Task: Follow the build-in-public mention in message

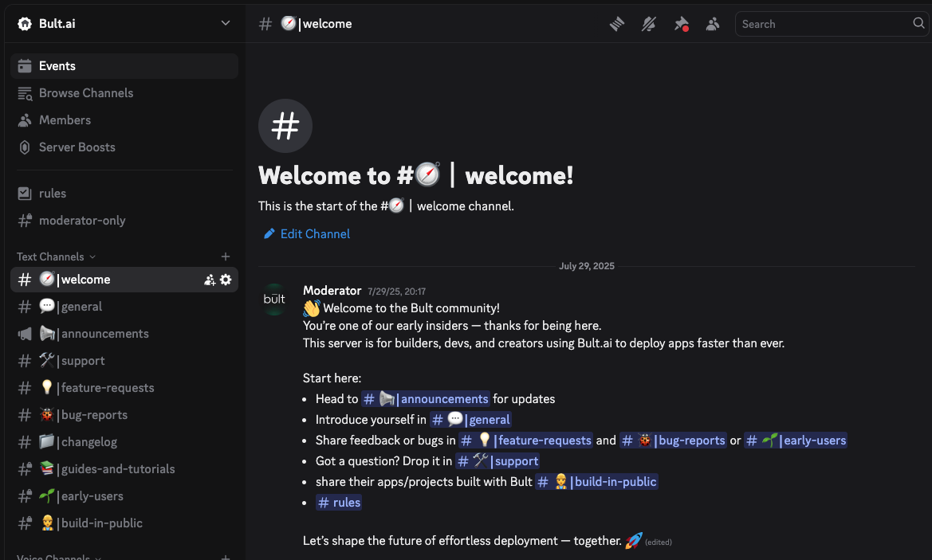Action: [597, 482]
